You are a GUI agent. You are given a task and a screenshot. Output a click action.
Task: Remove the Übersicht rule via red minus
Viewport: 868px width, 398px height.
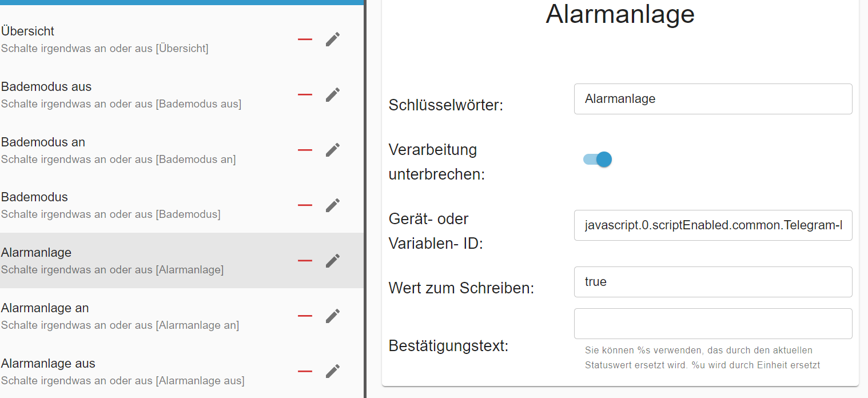click(305, 39)
